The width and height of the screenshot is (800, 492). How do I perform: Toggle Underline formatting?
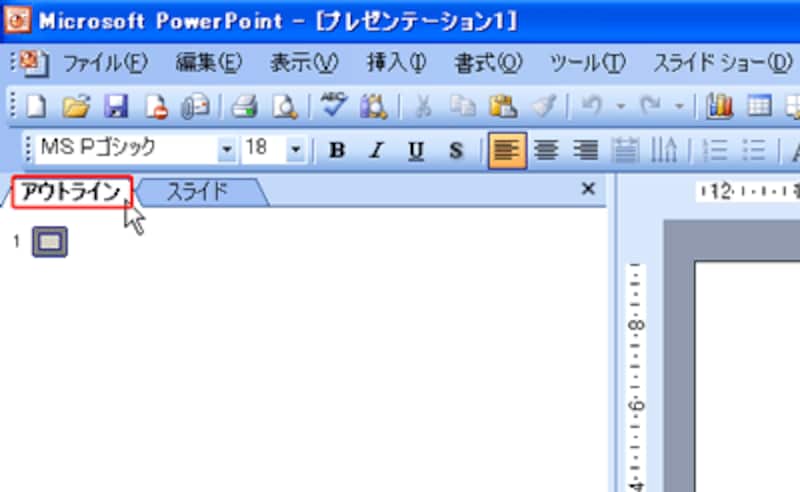[x=416, y=150]
